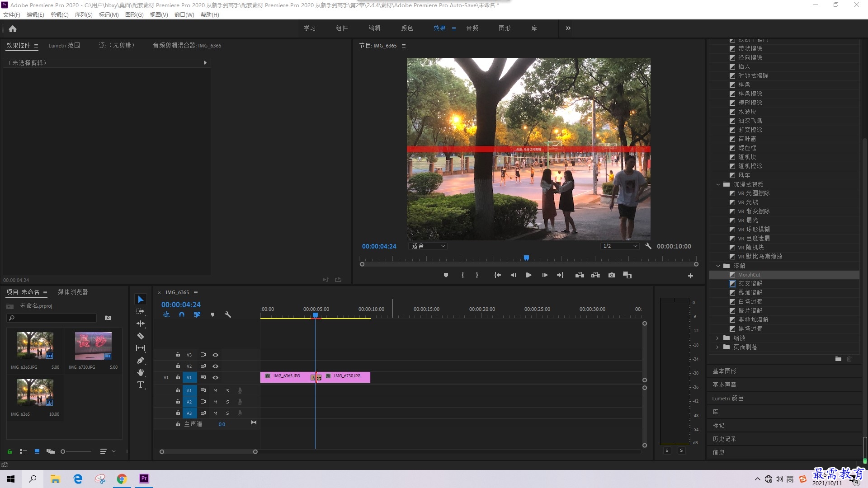This screenshot has width=868, height=488.
Task: Open the zoom level dropdown 适合
Action: click(428, 246)
